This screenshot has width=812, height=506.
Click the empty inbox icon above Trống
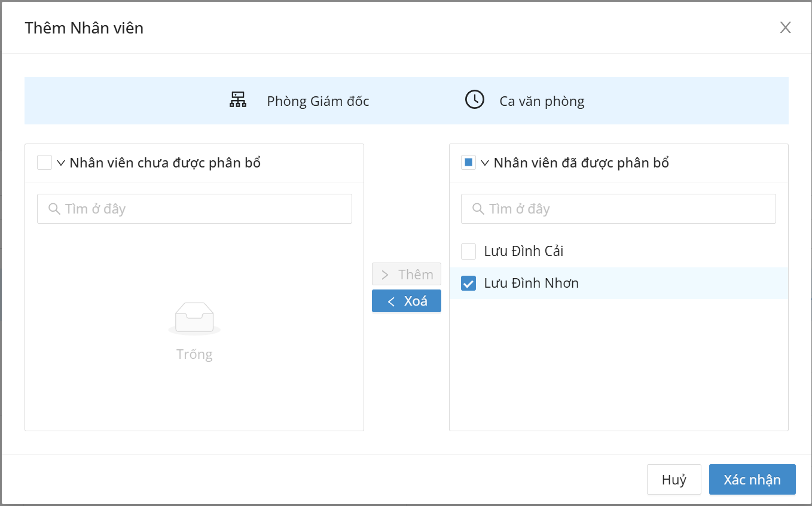194,318
